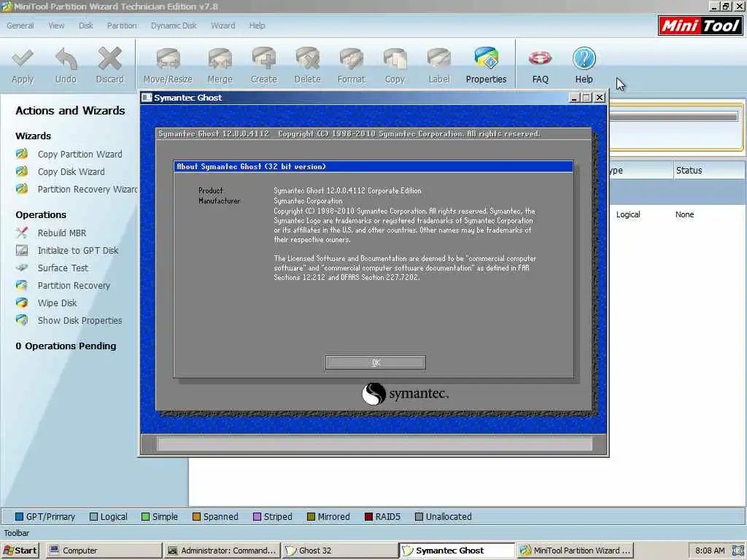Click the system tray icon beside the clock
The width and height of the screenshot is (747, 560).
(737, 551)
